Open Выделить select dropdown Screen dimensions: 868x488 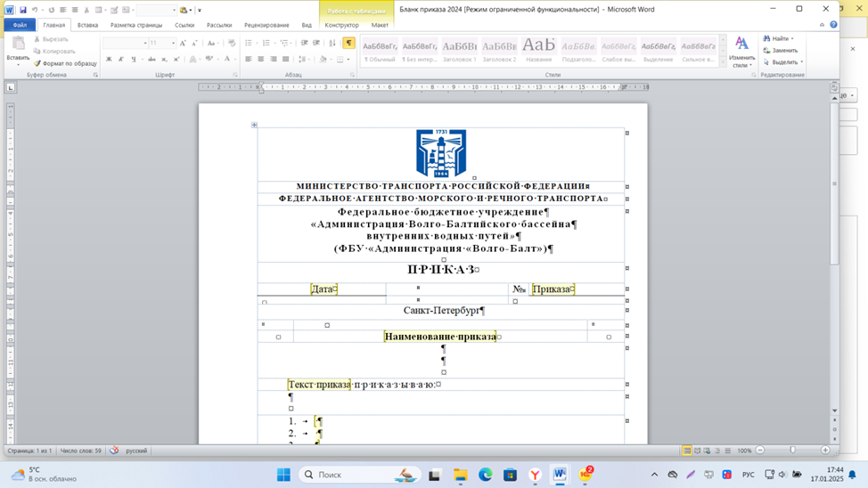pyautogui.click(x=783, y=62)
